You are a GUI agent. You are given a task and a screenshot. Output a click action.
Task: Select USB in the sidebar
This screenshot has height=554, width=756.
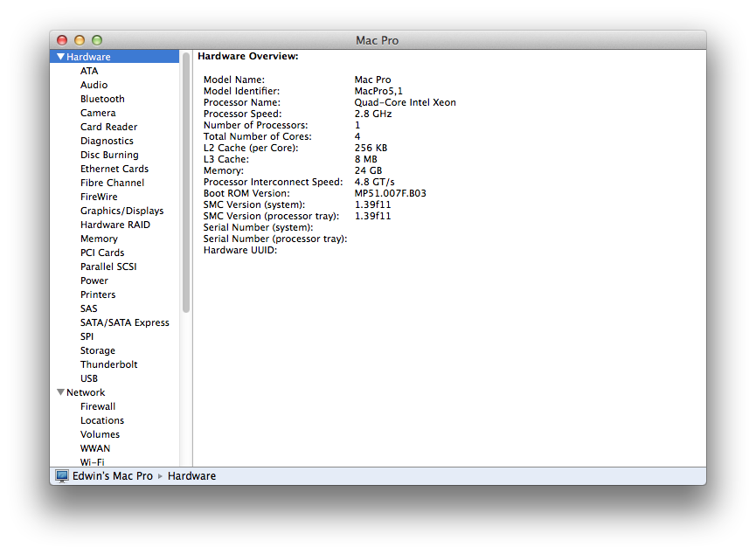click(x=89, y=378)
